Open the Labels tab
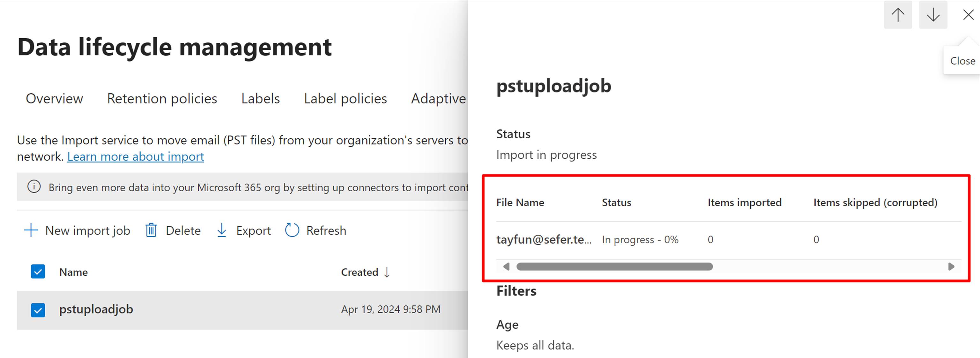 coord(260,99)
